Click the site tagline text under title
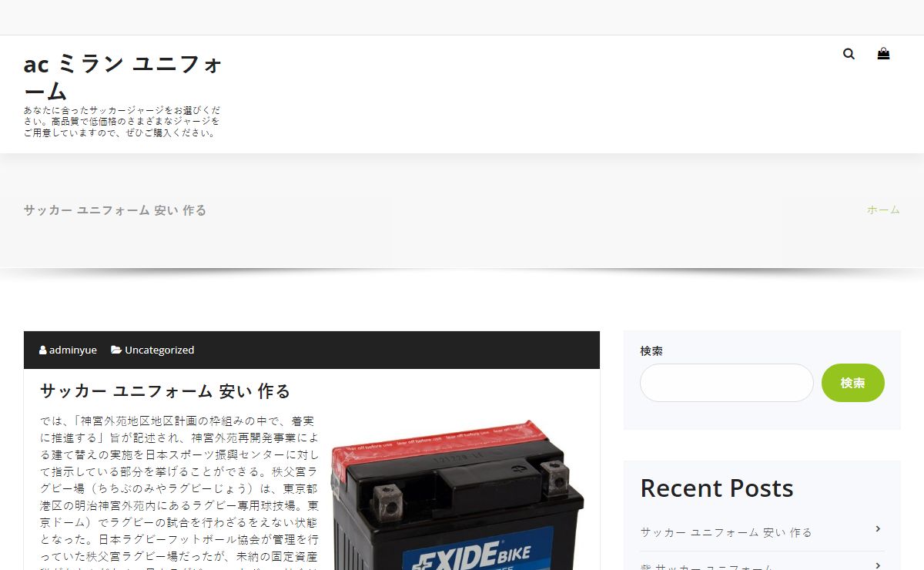The image size is (924, 570). pyautogui.click(x=122, y=122)
